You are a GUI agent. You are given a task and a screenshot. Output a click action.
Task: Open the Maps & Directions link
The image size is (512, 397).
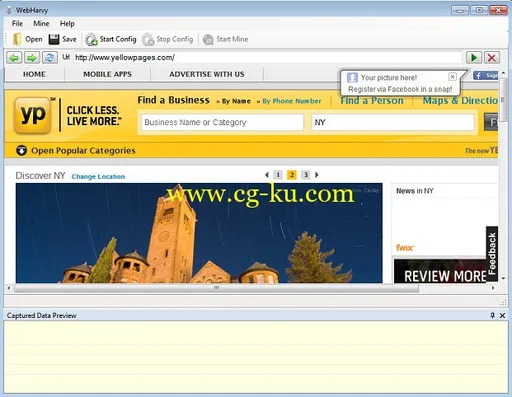pyautogui.click(x=460, y=101)
